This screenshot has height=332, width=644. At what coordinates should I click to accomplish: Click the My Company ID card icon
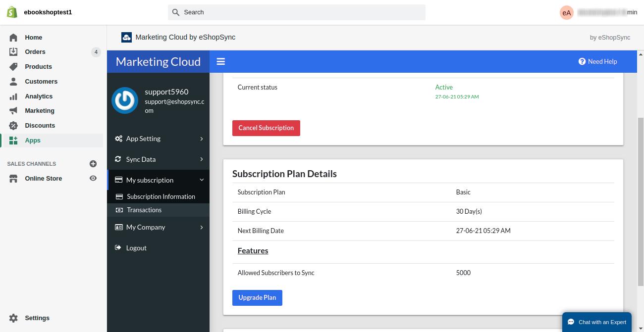pos(118,228)
